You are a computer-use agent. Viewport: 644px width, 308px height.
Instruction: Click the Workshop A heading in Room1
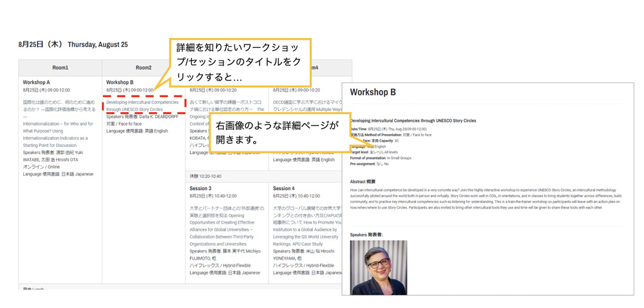[37, 82]
